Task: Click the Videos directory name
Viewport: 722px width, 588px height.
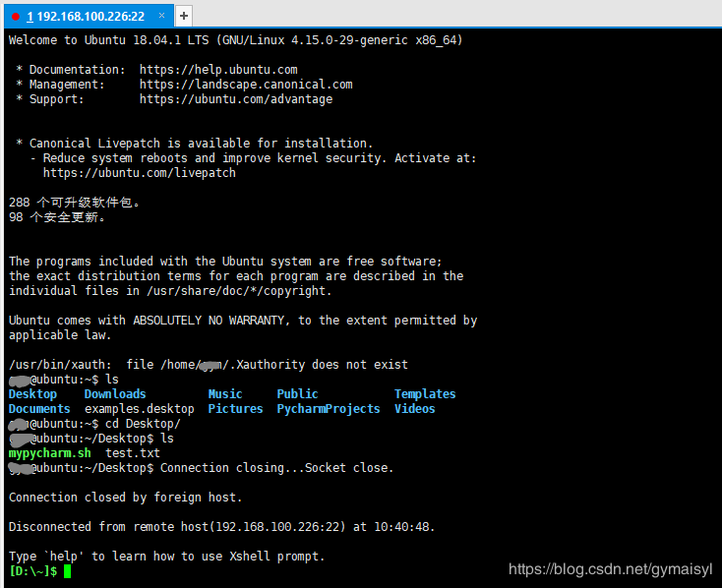Action: coord(414,409)
